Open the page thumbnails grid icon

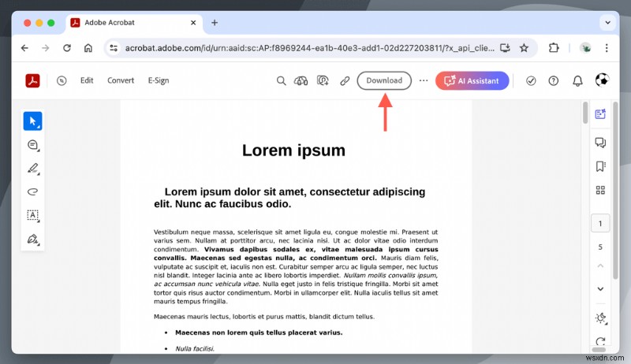[600, 190]
